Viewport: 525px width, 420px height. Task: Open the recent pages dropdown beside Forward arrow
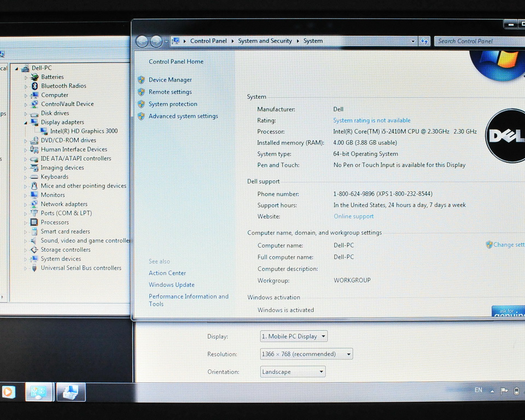[166, 42]
